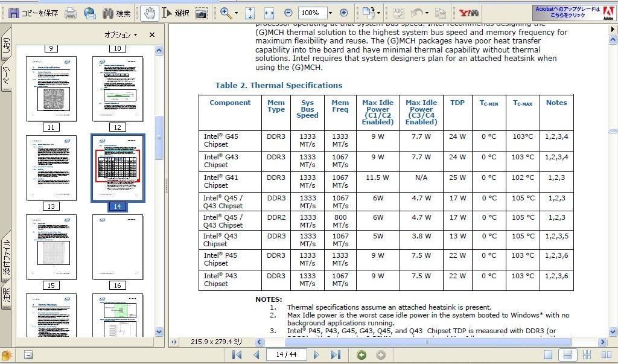This screenshot has width=618, height=364.
Task: Open the binoculars 検索 search tool
Action: (116, 13)
